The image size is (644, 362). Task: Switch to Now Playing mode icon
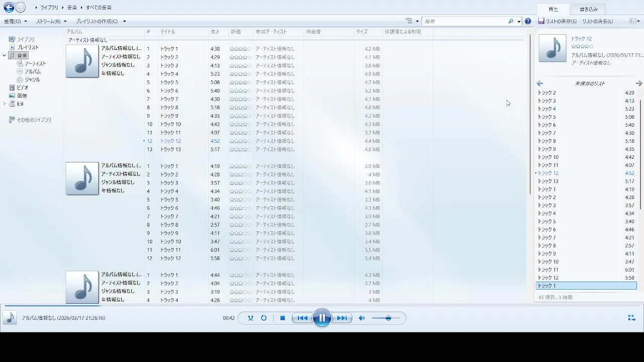631,318
